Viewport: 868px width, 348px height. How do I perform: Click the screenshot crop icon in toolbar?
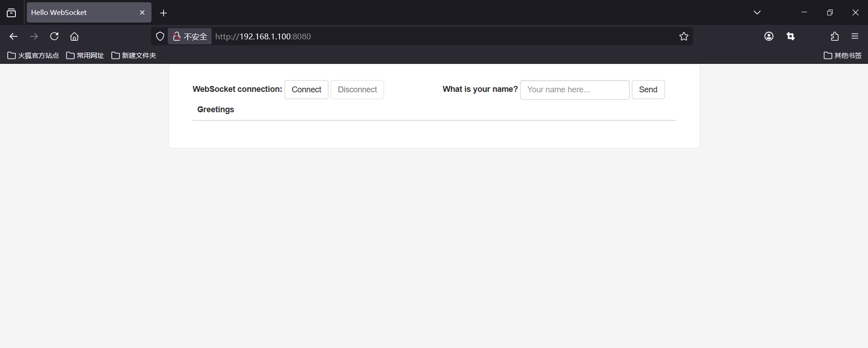click(x=790, y=36)
